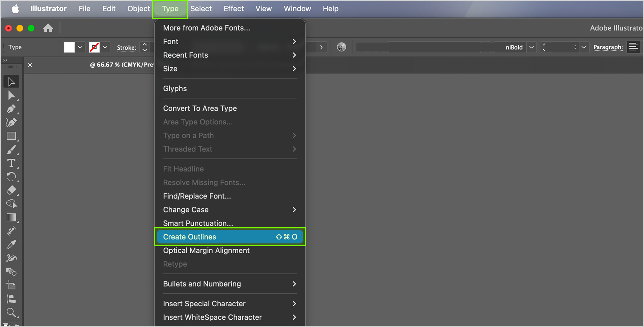Select the Eyedropper tool
This screenshot has height=327, width=644.
click(11, 245)
